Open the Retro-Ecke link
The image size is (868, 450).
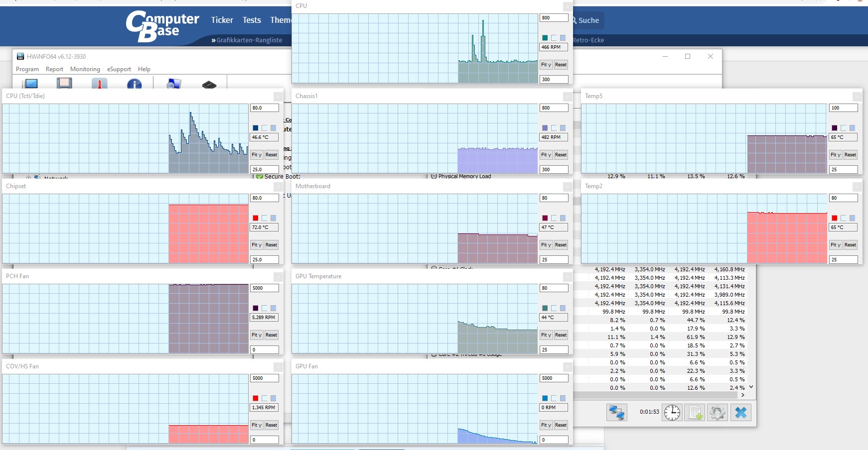(x=588, y=40)
